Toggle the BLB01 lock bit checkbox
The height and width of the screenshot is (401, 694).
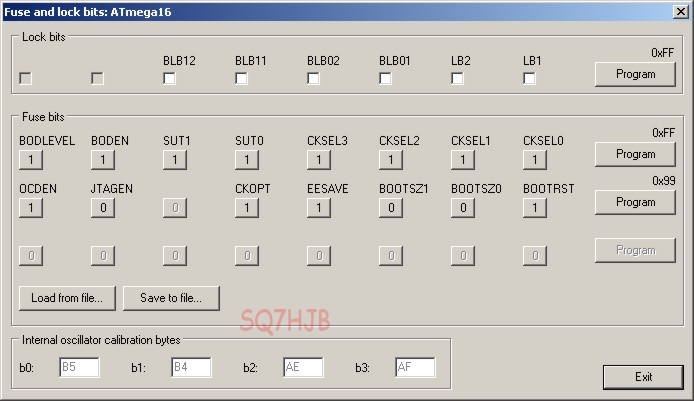(x=386, y=78)
